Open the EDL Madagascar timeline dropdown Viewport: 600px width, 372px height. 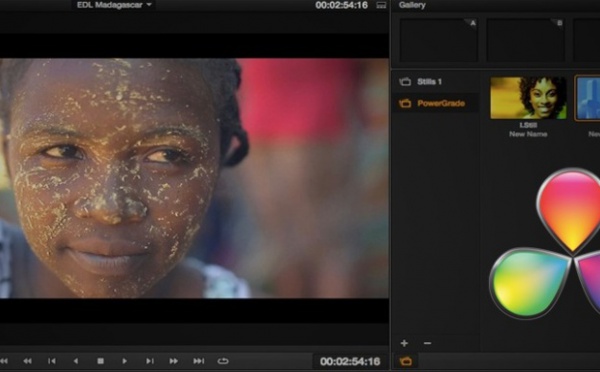coord(114,5)
